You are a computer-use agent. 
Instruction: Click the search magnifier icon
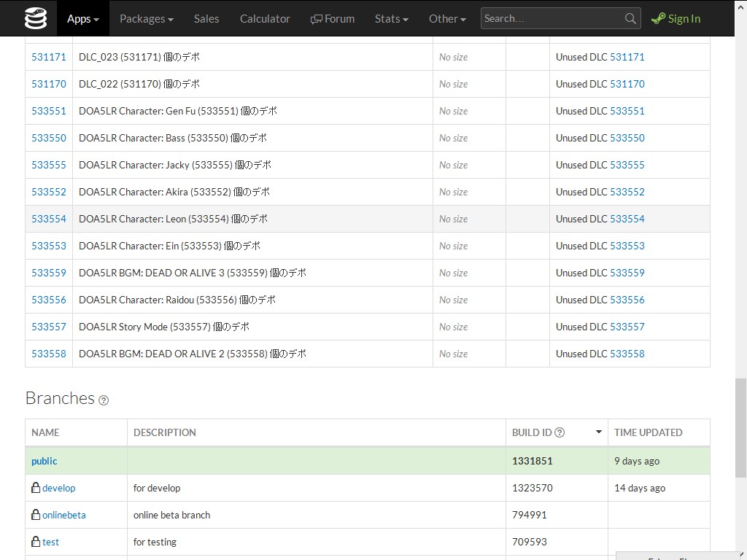click(630, 19)
